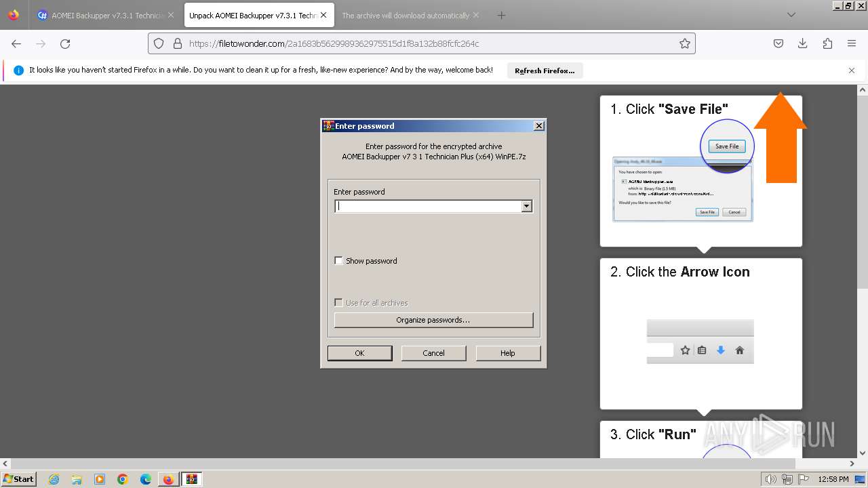Image resolution: width=868 pixels, height=488 pixels.
Task: Open a new tab with plus
Action: 501,15
